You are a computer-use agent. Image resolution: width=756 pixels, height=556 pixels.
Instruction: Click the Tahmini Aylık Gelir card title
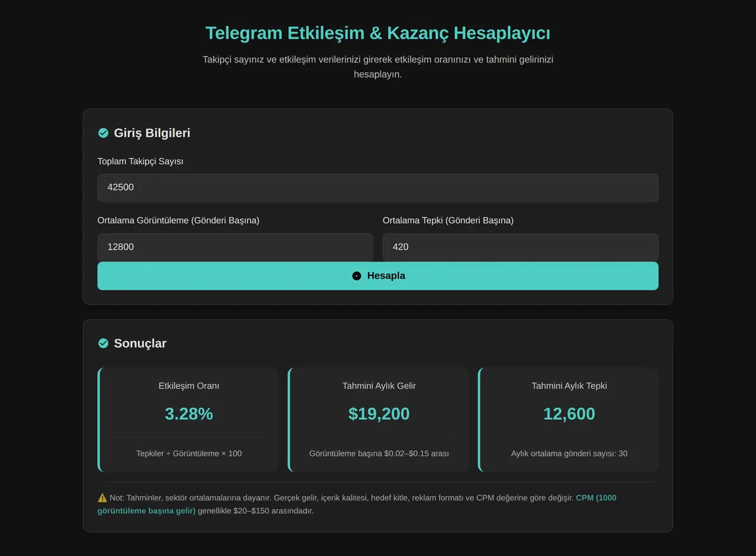point(379,386)
